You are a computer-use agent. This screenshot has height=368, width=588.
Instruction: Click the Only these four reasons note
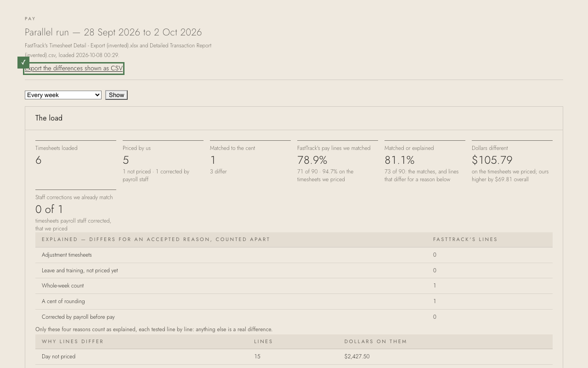coord(154,329)
